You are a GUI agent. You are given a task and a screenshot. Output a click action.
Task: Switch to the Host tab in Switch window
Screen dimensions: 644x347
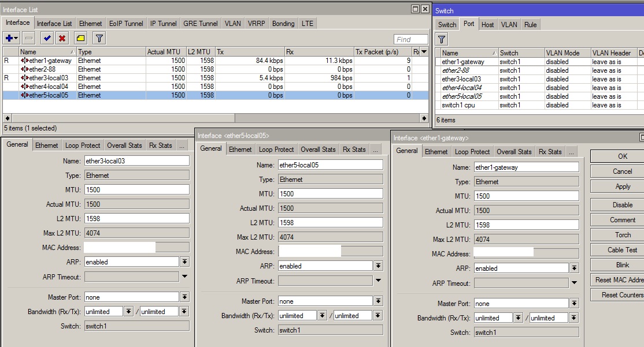[487, 25]
